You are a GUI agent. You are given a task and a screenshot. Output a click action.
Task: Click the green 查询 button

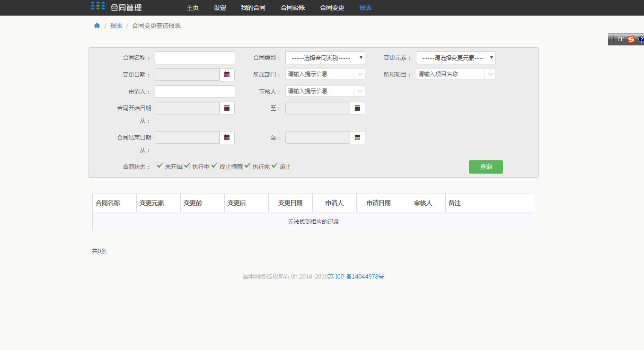point(486,167)
